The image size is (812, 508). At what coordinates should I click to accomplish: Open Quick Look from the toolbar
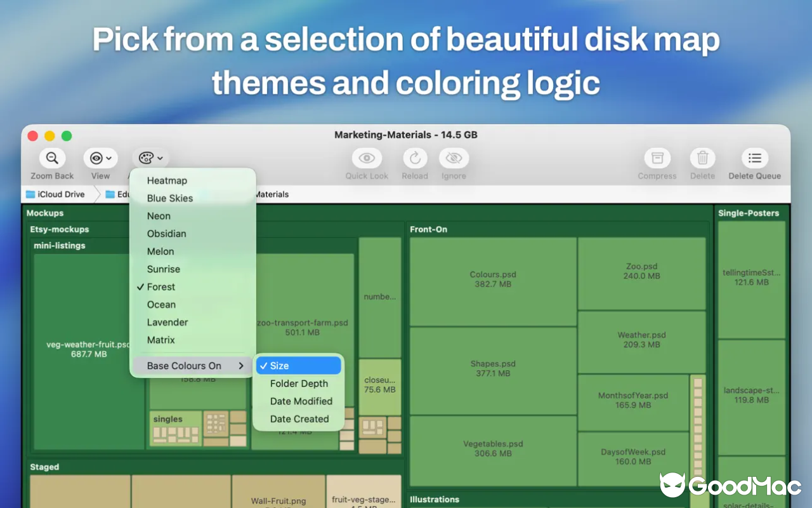(366, 158)
